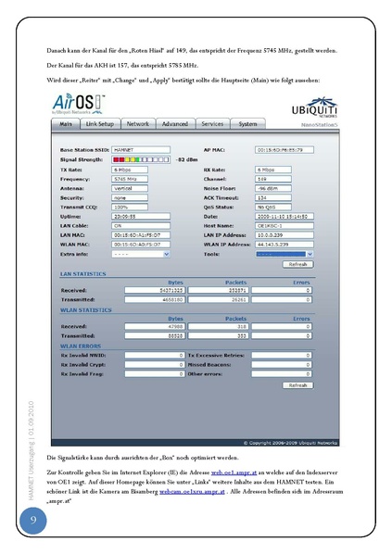Click the Security none field
This screenshot has height=554, width=392.
coord(130,198)
